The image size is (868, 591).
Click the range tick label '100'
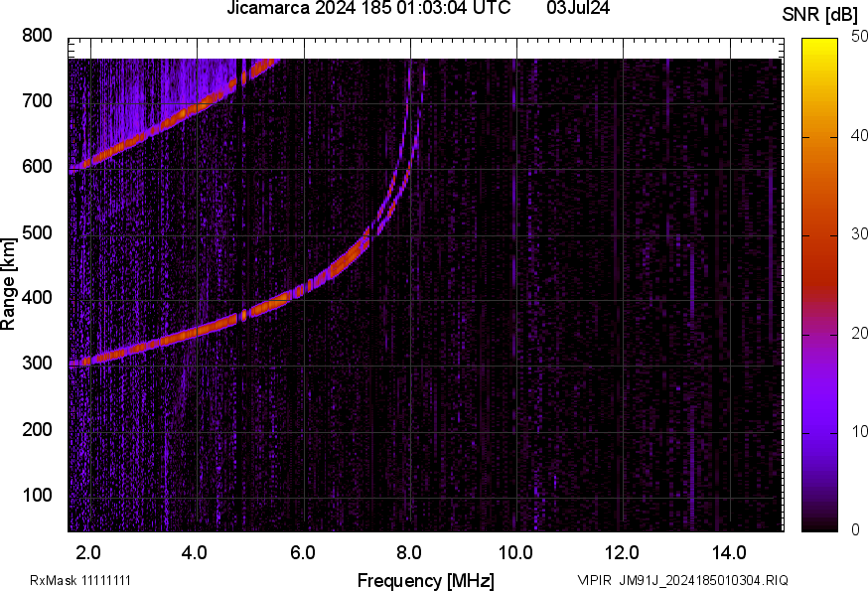[37, 495]
